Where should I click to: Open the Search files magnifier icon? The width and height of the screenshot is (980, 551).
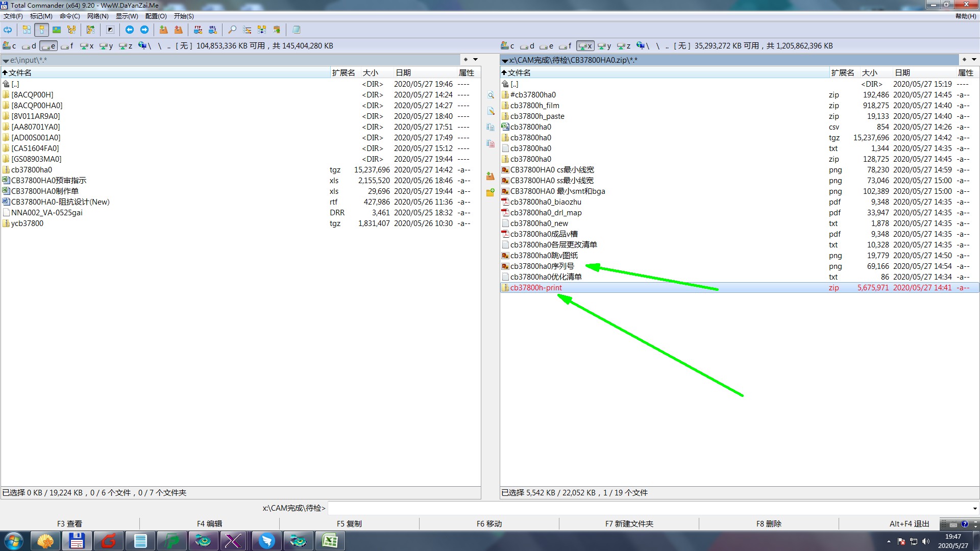click(x=232, y=30)
